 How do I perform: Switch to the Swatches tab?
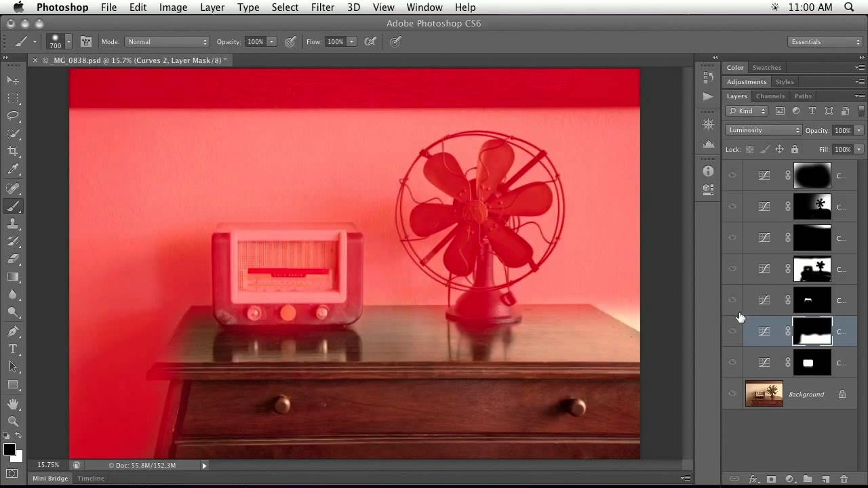[767, 68]
